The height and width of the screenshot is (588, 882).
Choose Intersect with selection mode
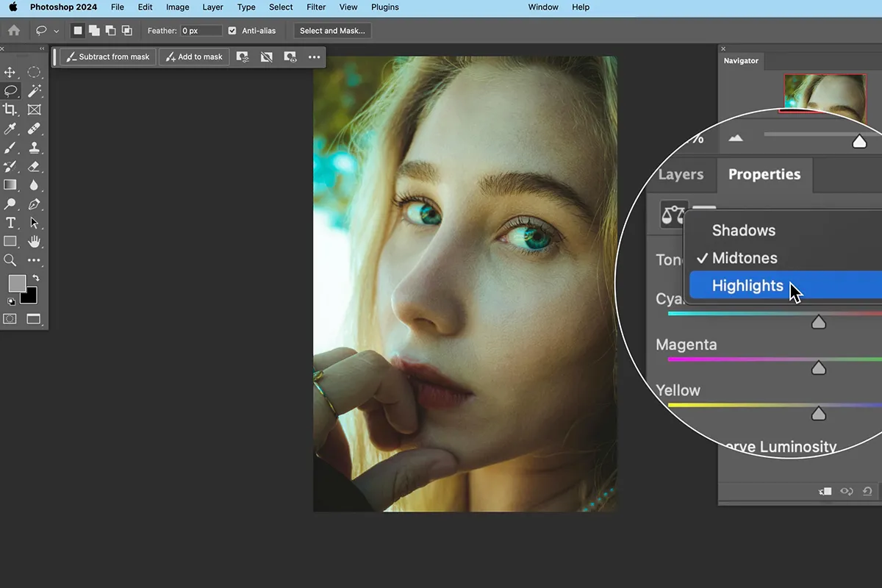click(127, 31)
